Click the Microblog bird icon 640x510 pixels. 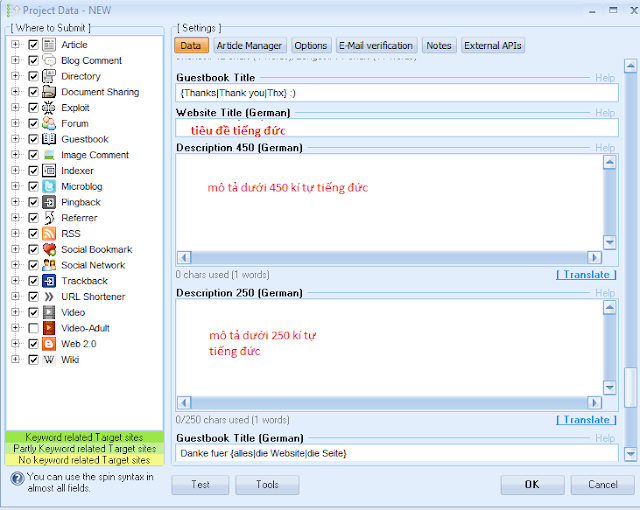point(49,186)
